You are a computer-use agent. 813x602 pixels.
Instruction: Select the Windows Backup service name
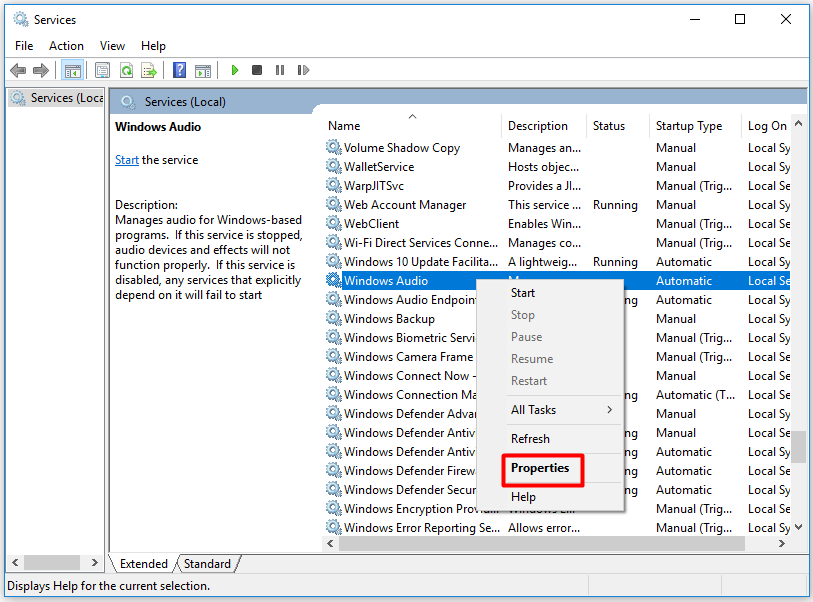point(389,319)
